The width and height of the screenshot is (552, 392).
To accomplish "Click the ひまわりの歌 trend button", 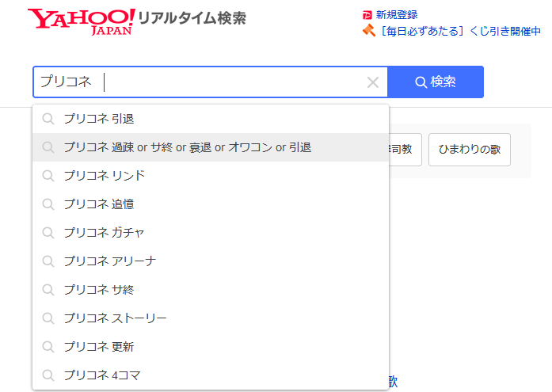I will coord(470,150).
